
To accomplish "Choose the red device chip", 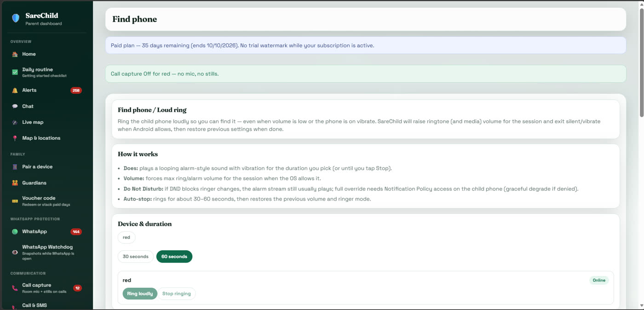I will pos(126,238).
